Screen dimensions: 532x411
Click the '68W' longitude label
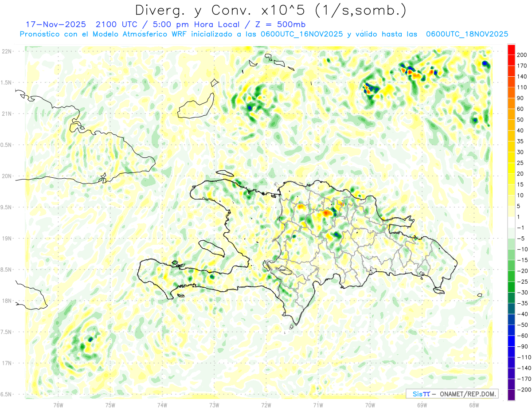474,405
